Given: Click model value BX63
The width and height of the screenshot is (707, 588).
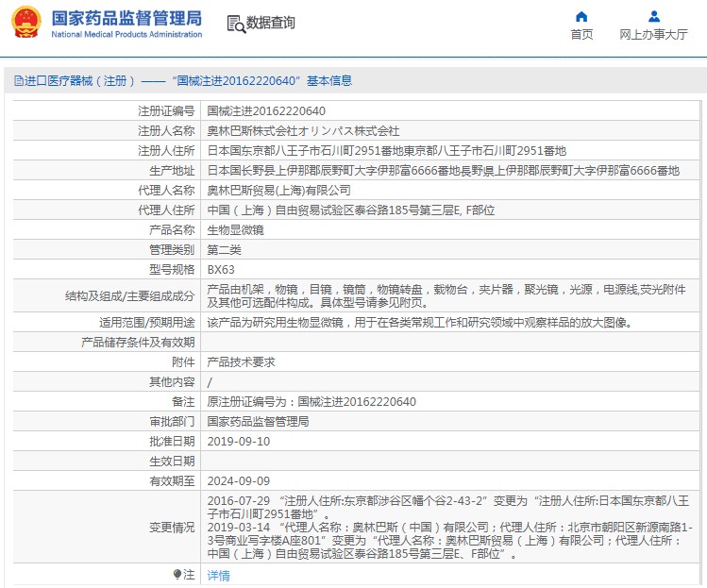Looking at the screenshot, I should click(x=221, y=270).
